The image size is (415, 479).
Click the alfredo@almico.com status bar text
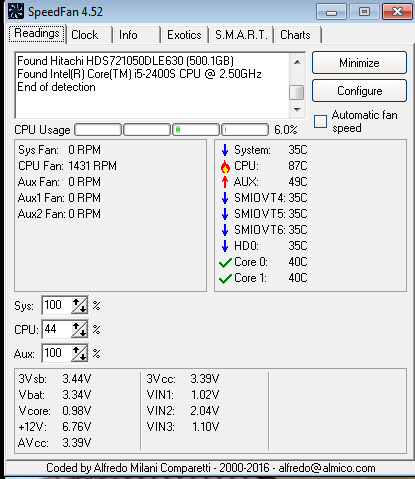[327, 468]
